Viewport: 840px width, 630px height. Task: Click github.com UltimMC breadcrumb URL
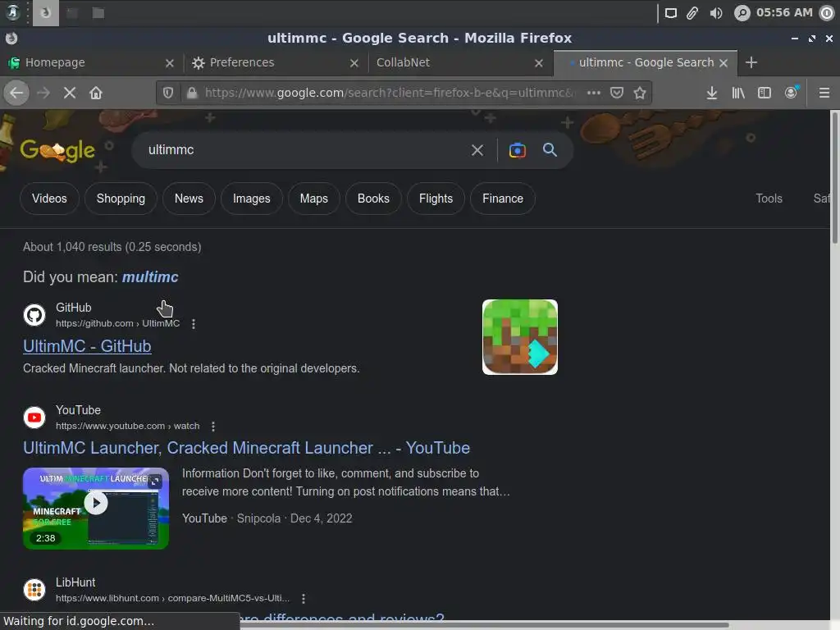(x=118, y=323)
